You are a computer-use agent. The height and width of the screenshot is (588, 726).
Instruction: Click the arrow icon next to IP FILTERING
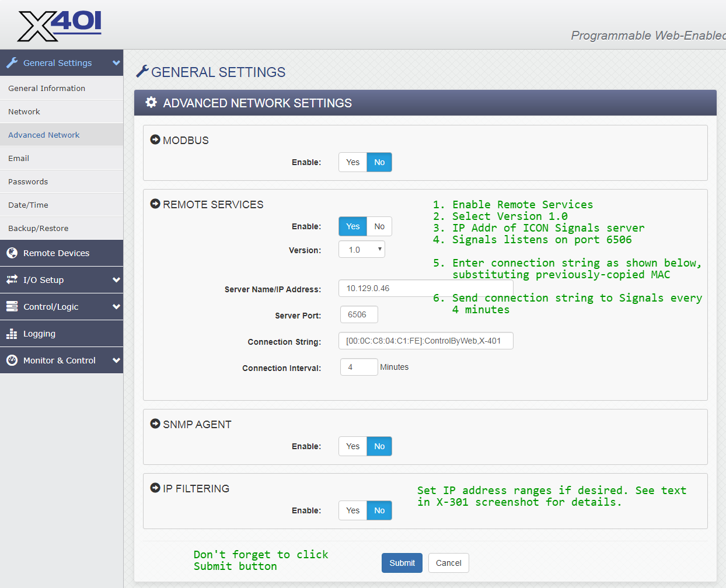(x=155, y=488)
